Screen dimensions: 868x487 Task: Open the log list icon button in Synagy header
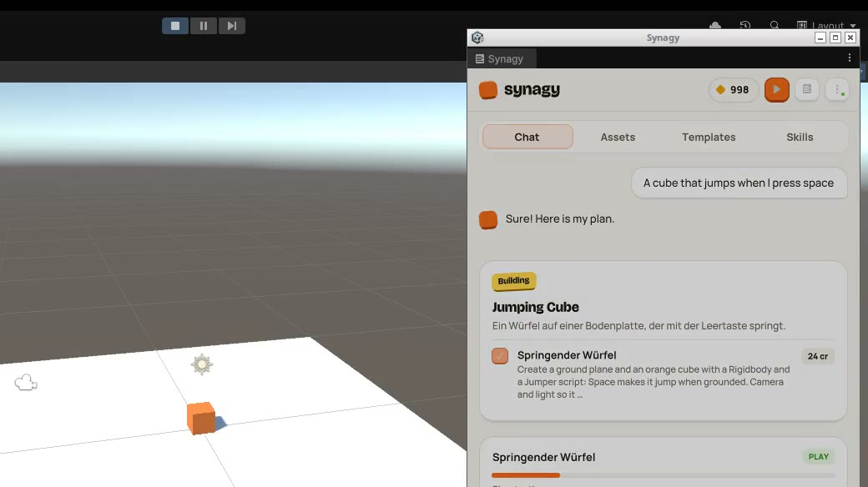click(x=806, y=89)
